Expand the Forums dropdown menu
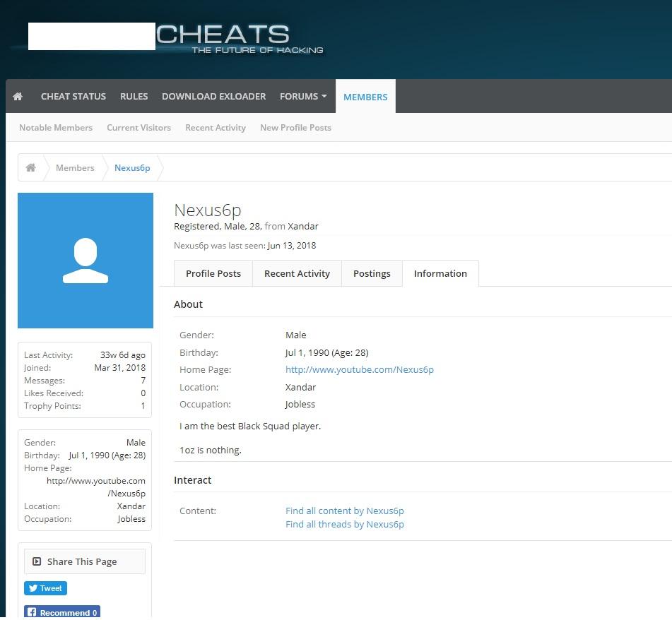The height and width of the screenshot is (620, 672). coord(303,97)
